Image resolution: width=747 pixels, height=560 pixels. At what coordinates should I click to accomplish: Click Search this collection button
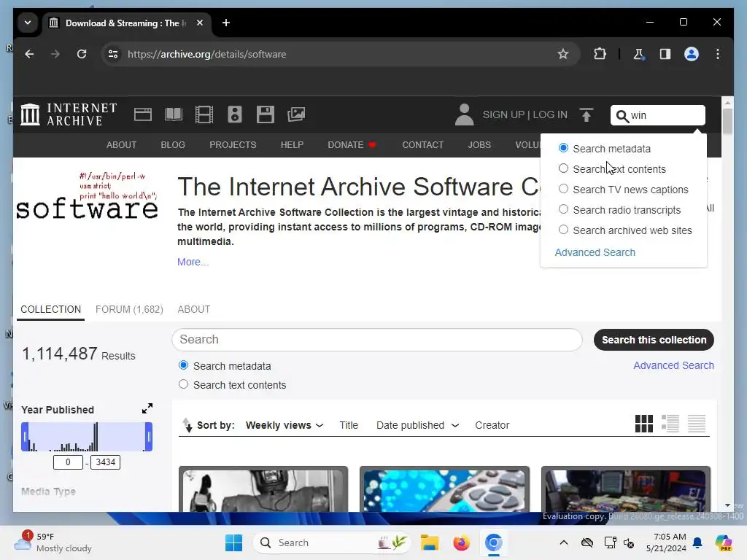point(654,340)
